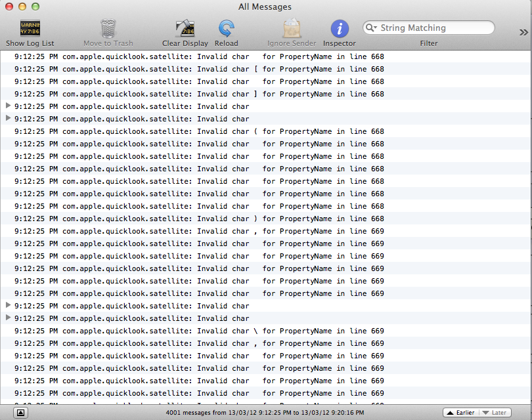Select the 'Invalid char (' line 668 message

[265, 131]
